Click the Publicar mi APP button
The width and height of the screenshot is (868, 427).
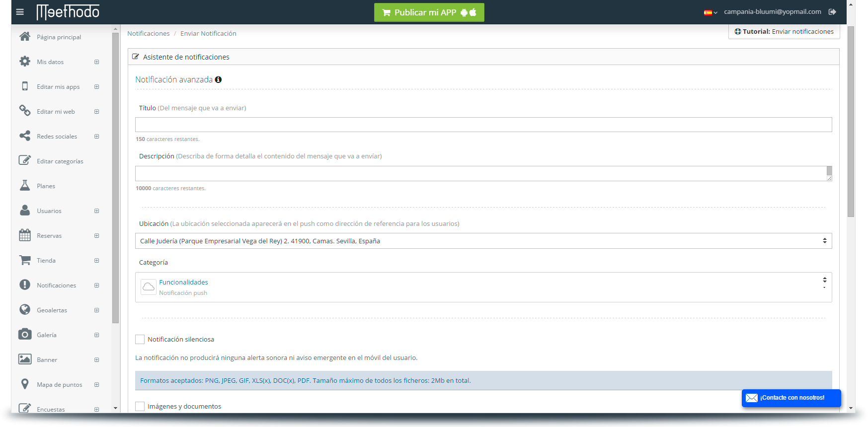429,12
